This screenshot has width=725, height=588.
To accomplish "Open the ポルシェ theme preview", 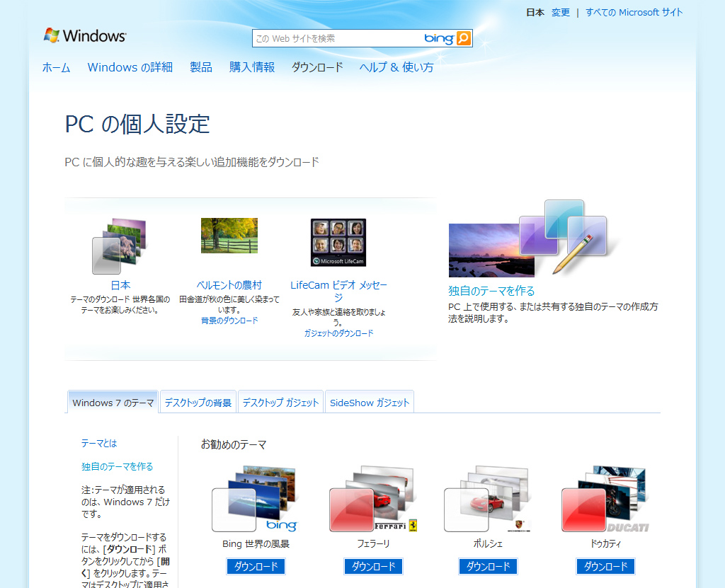I will point(489,499).
